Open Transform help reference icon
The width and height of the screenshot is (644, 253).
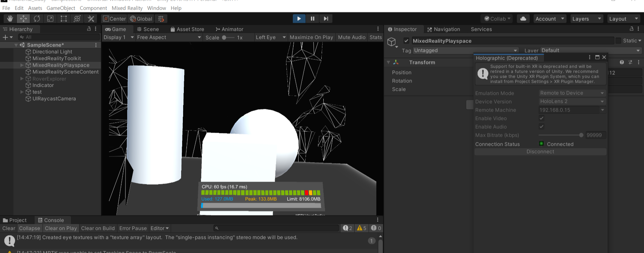622,62
